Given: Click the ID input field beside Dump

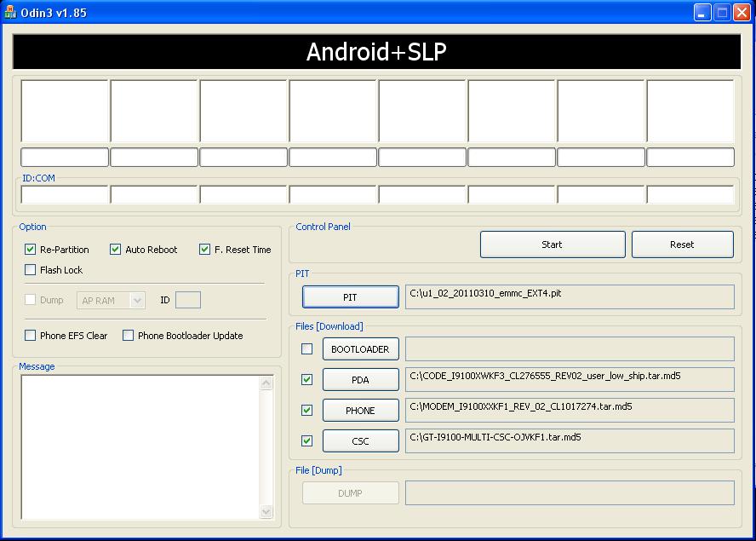Looking at the screenshot, I should click(x=188, y=300).
